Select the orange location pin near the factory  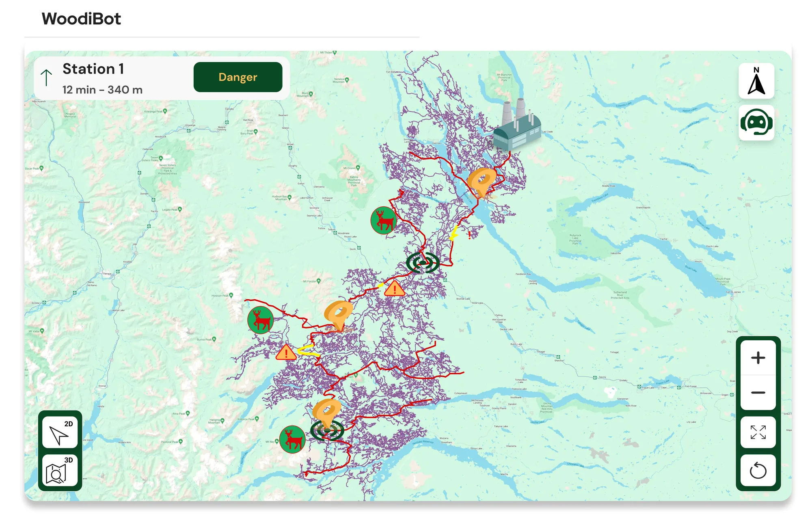point(482,182)
